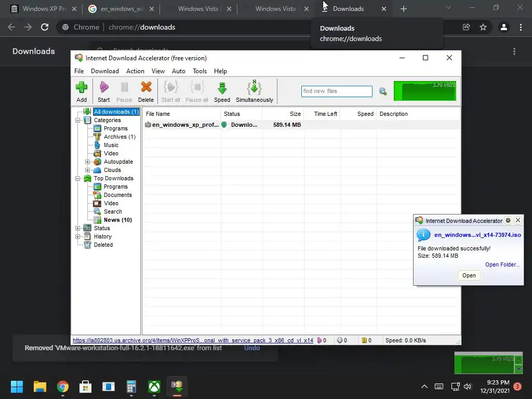Image resolution: width=532 pixels, height=399 pixels.
Task: Click the Start all toolbar icon
Action: (x=170, y=91)
